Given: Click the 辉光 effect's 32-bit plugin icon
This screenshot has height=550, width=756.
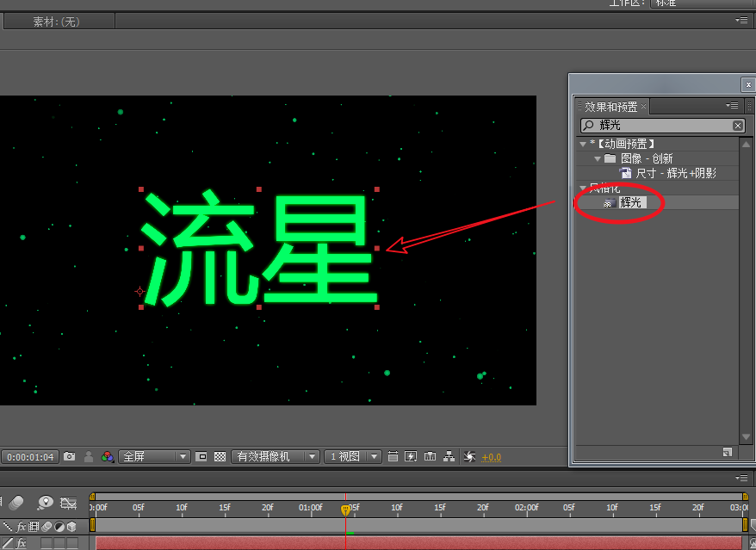Looking at the screenshot, I should [610, 203].
